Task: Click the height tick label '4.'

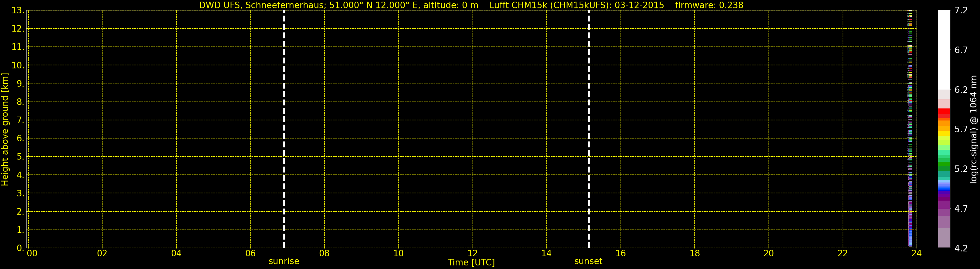Action: click(20, 175)
